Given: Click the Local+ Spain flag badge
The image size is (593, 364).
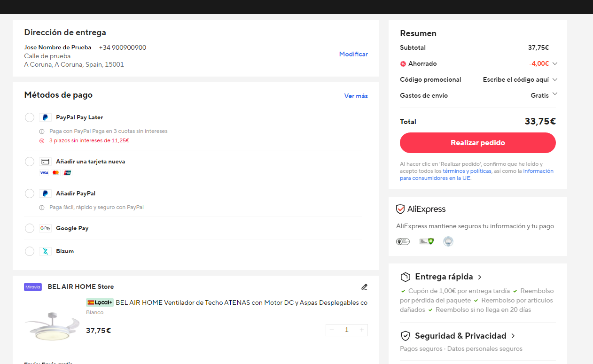Looking at the screenshot, I should click(100, 302).
